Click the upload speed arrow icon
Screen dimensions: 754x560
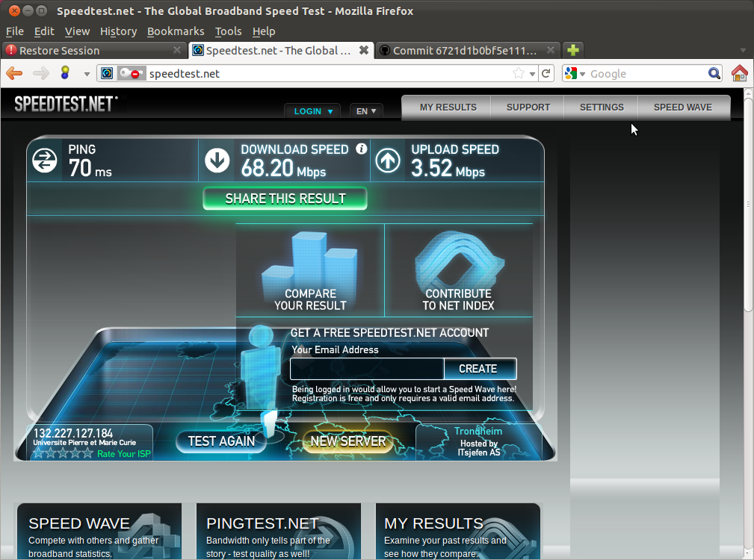coord(388,161)
